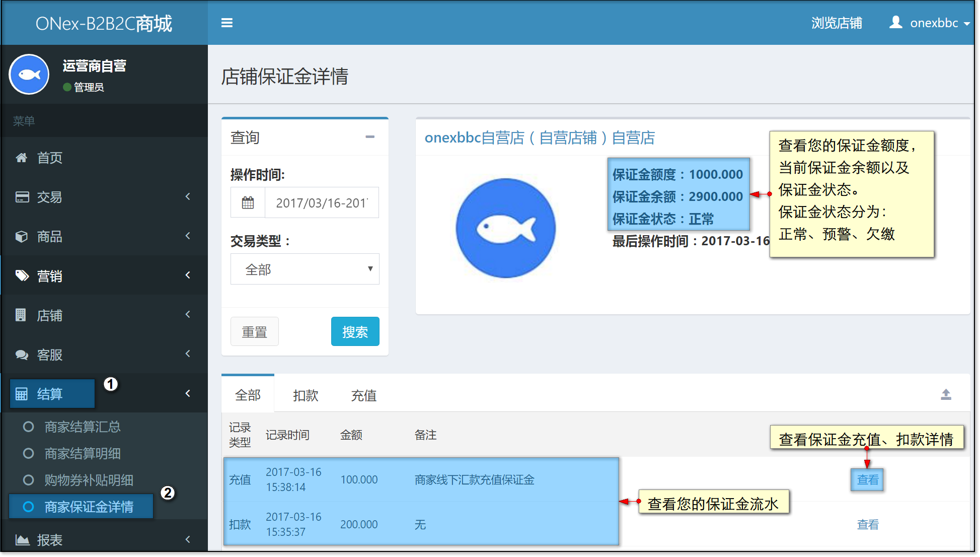Open 购物券补贴明细 submenu item
The image size is (980, 557).
click(89, 480)
